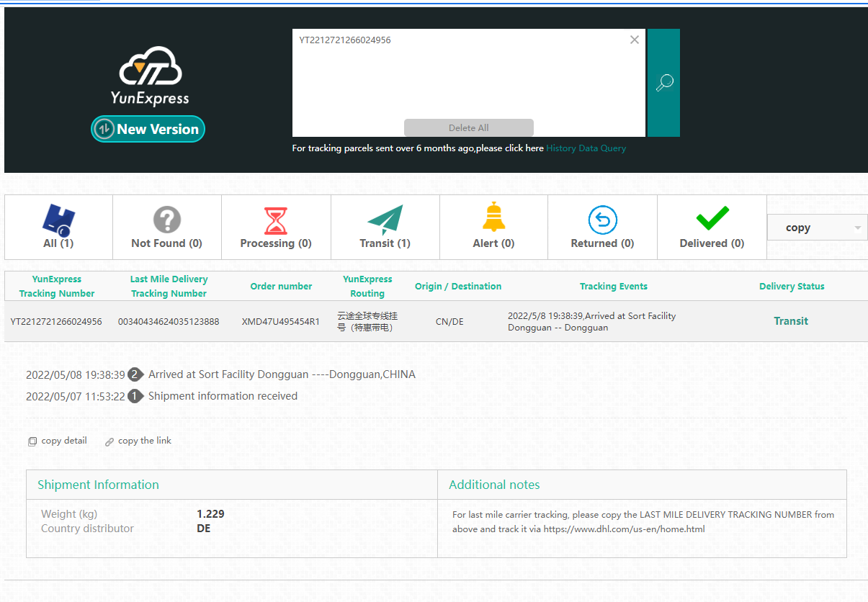868x602 pixels.
Task: Select the All (1) parcel box icon
Action: [x=58, y=220]
